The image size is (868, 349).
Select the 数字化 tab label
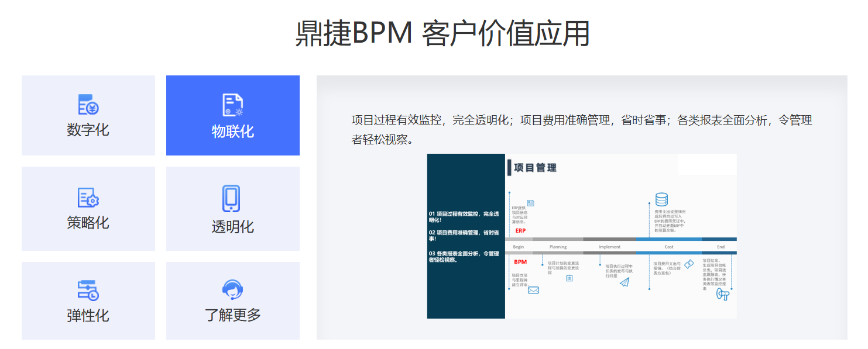pos(88,130)
